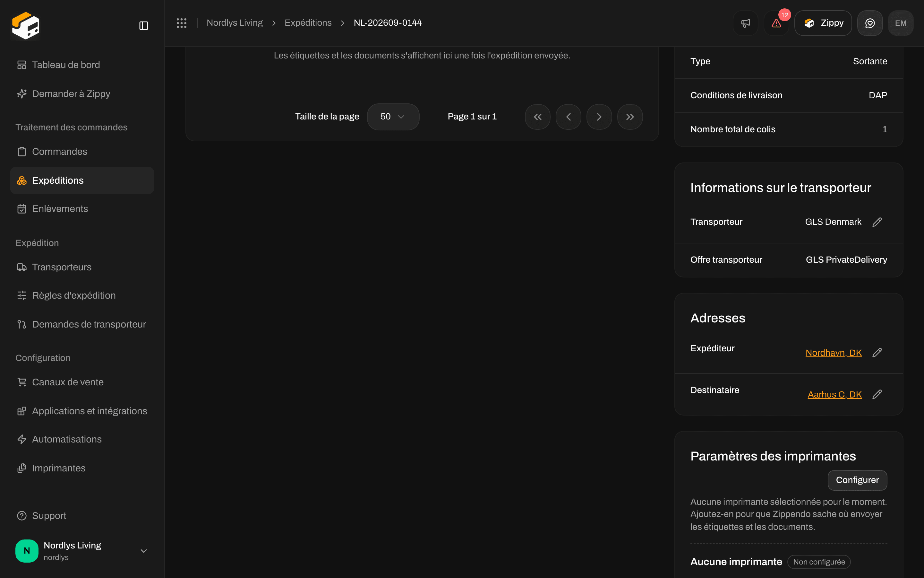This screenshot has height=578, width=924.
Task: Click the GLS PrivateDelivery value
Action: tap(846, 260)
